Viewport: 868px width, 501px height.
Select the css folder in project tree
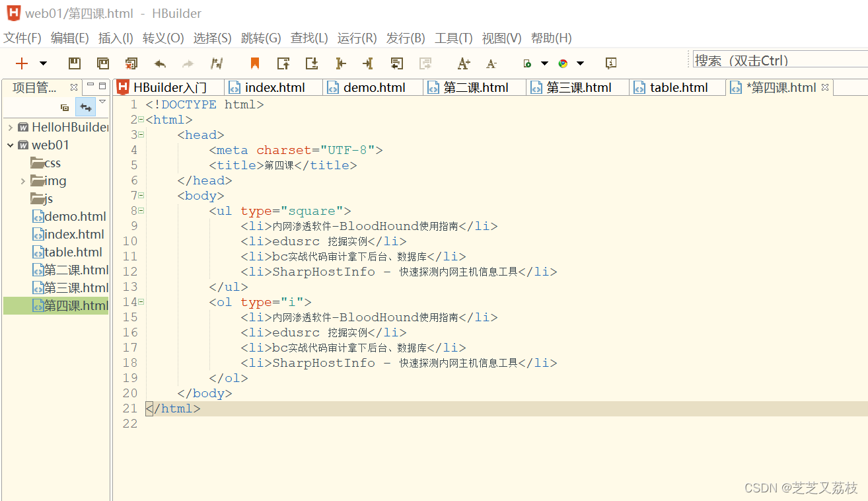pyautogui.click(x=46, y=163)
